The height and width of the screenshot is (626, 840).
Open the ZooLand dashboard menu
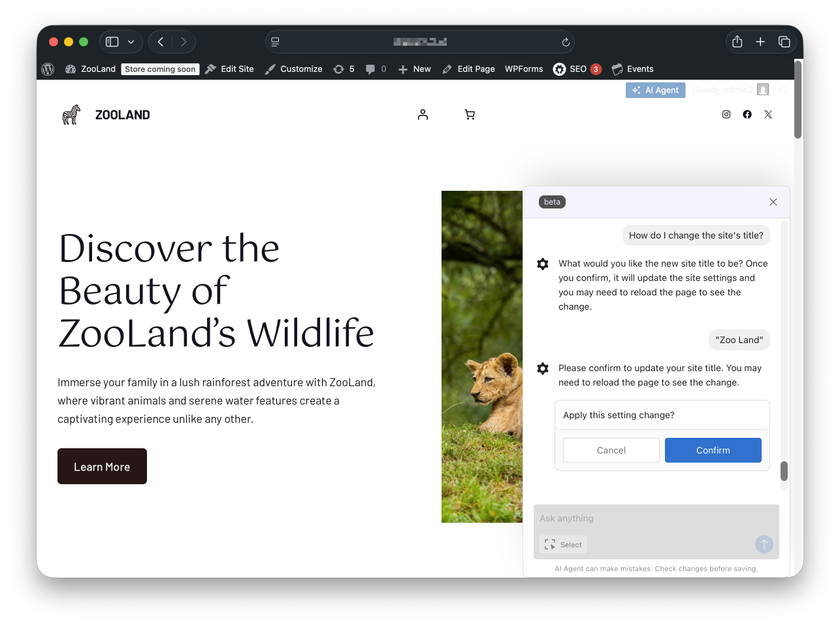pyautogui.click(x=91, y=69)
